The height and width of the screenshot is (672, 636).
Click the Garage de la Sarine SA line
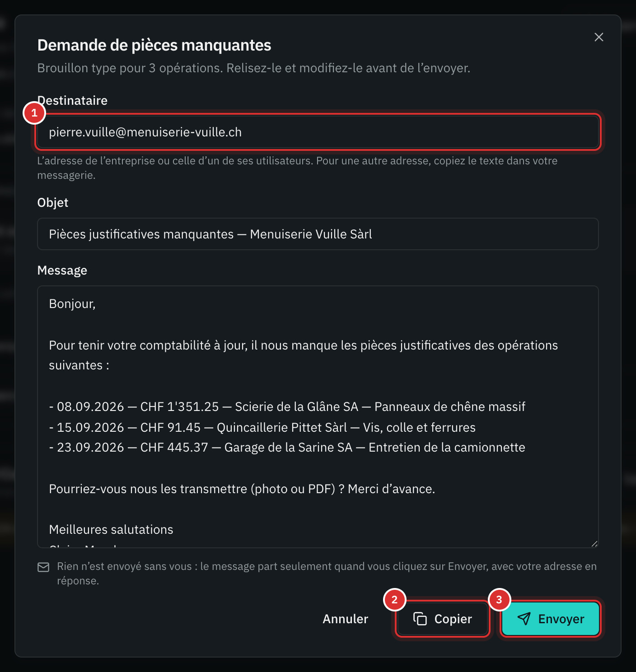pyautogui.click(x=287, y=447)
